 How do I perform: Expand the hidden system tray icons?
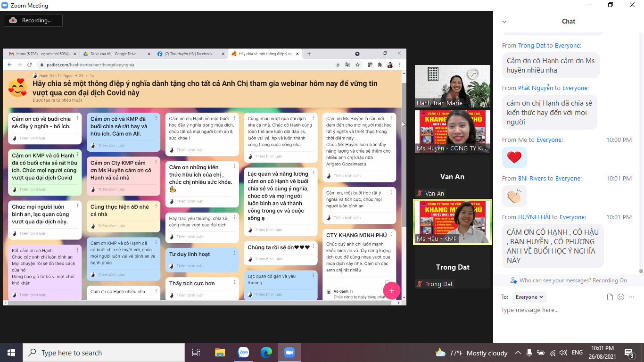click(x=518, y=353)
